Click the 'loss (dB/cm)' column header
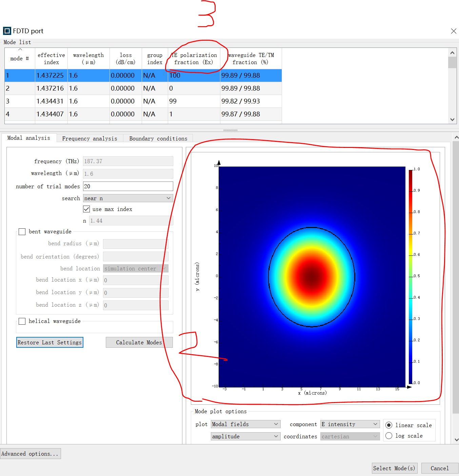 (126, 59)
